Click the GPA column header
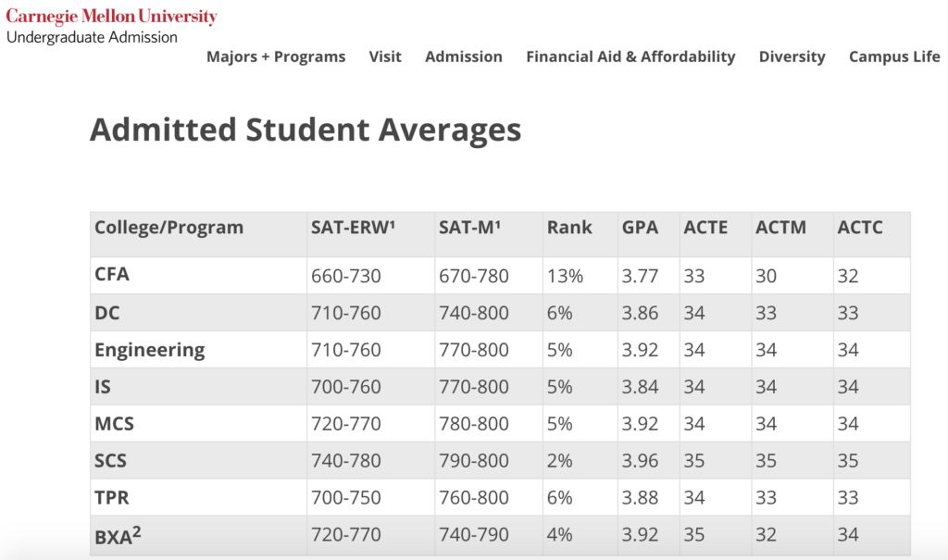 [642, 227]
